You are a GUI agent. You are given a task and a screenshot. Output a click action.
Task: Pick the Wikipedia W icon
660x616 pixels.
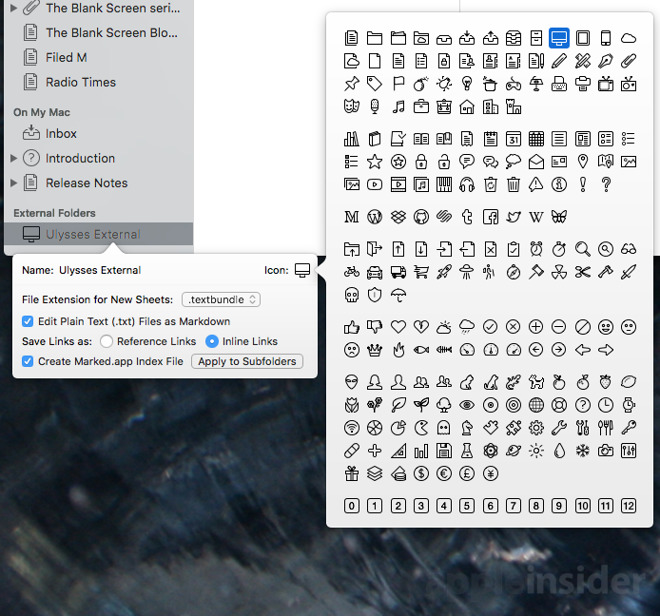click(536, 217)
